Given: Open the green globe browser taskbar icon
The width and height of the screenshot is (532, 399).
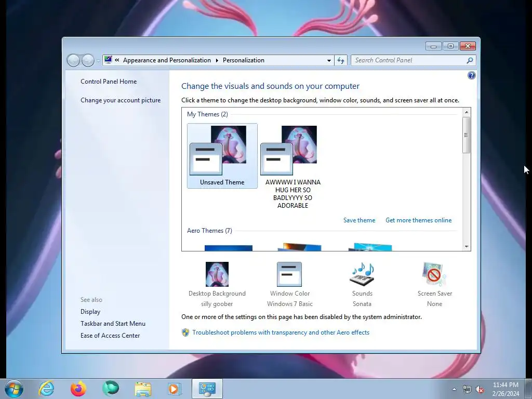Looking at the screenshot, I should pyautogui.click(x=111, y=389).
